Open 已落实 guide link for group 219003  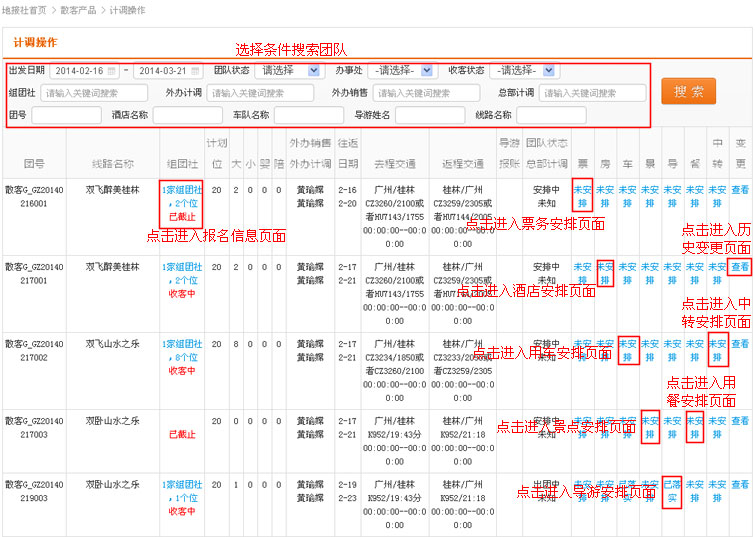672,490
